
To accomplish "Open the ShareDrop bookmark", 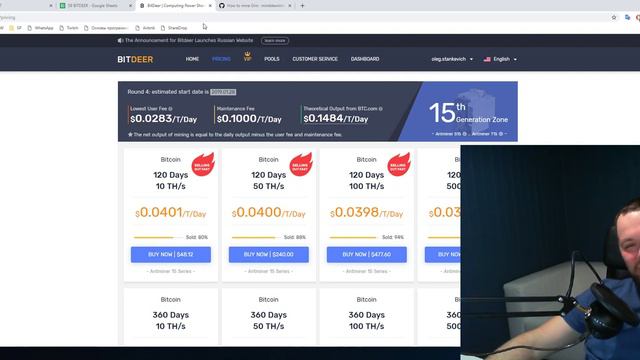I will [174, 28].
